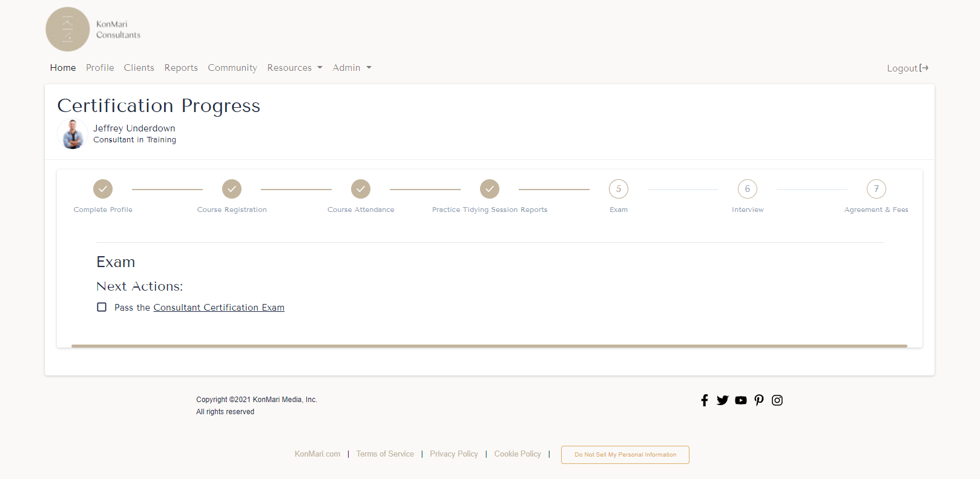The width and height of the screenshot is (980, 479).
Task: Select step 6 Interview circle
Action: pyautogui.click(x=748, y=189)
